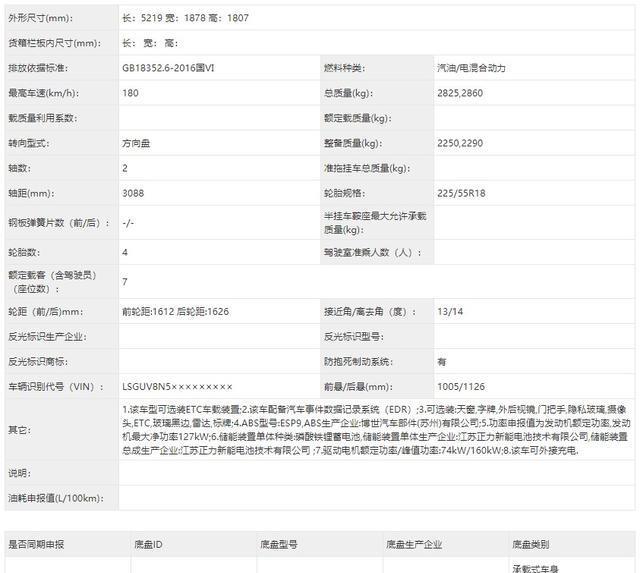Click the 额定载质量(kg) label
640x573 pixels.
(x=358, y=118)
